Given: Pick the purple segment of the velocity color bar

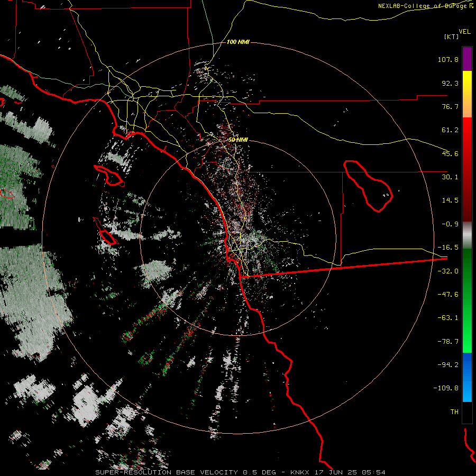Looking at the screenshot, I should pyautogui.click(x=467, y=59).
